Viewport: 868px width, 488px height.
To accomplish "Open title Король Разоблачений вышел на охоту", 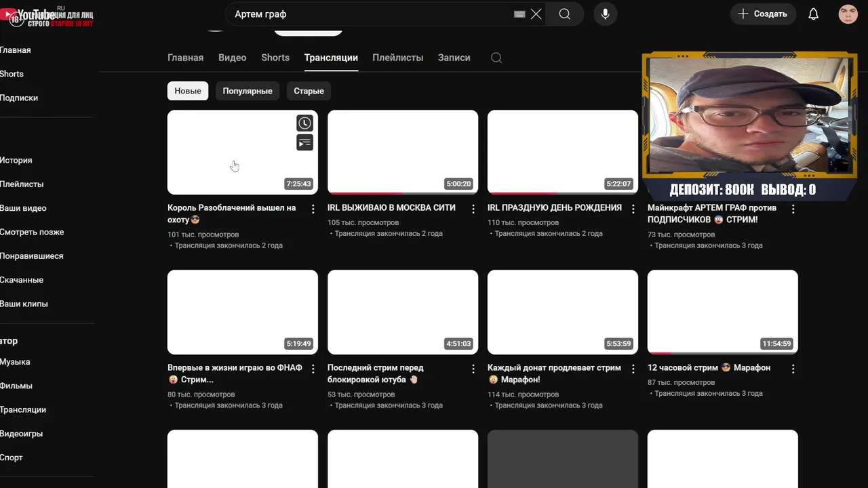I will coord(233,213).
